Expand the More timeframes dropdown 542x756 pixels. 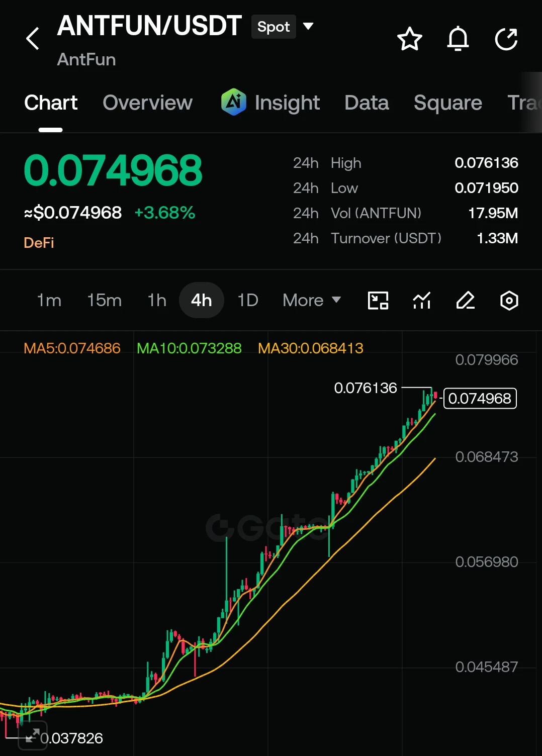312,300
